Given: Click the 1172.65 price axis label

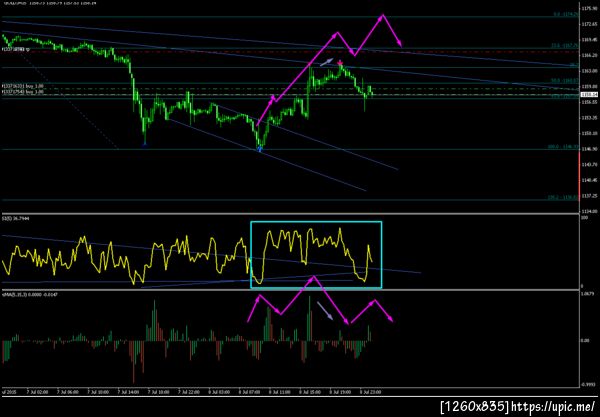Looking at the screenshot, I should pos(589,24).
